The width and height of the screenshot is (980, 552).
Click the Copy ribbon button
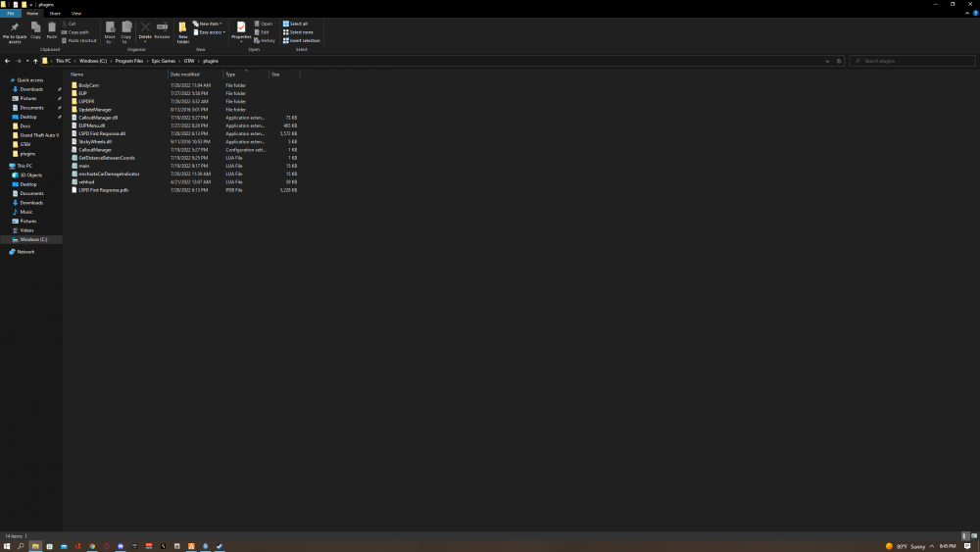tap(35, 30)
